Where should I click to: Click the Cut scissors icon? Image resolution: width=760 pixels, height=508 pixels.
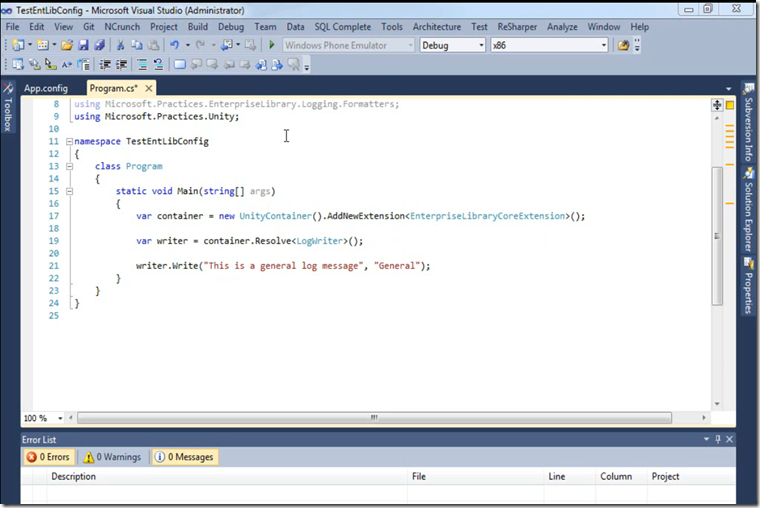120,45
